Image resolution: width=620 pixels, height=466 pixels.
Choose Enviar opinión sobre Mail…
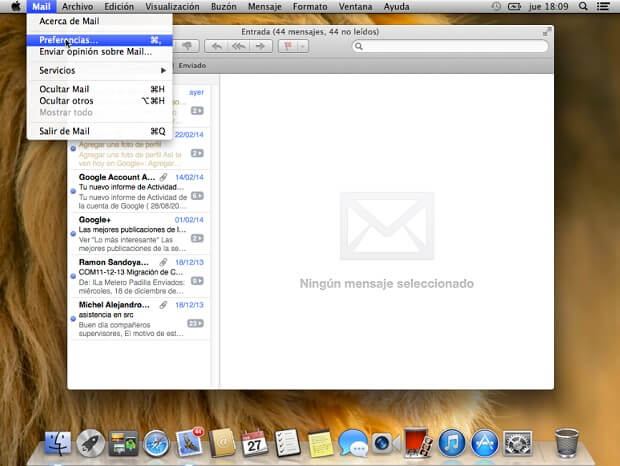coord(100,52)
